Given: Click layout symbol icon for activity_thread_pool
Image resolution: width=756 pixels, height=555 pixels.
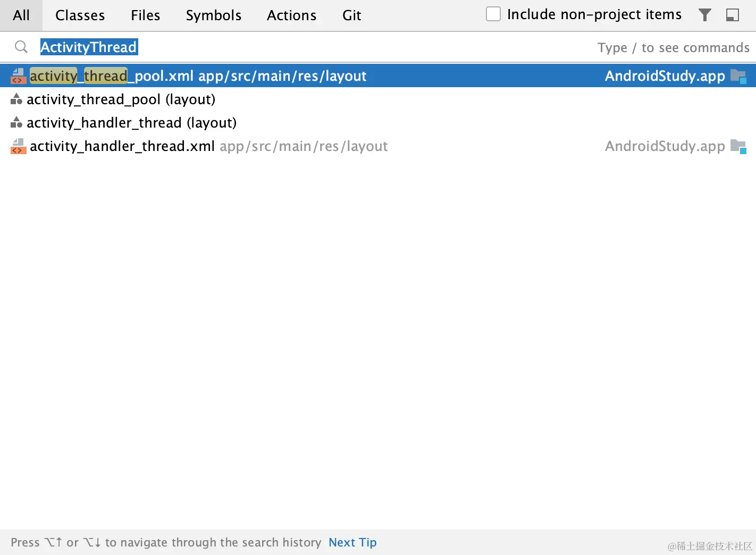Looking at the screenshot, I should 16,99.
